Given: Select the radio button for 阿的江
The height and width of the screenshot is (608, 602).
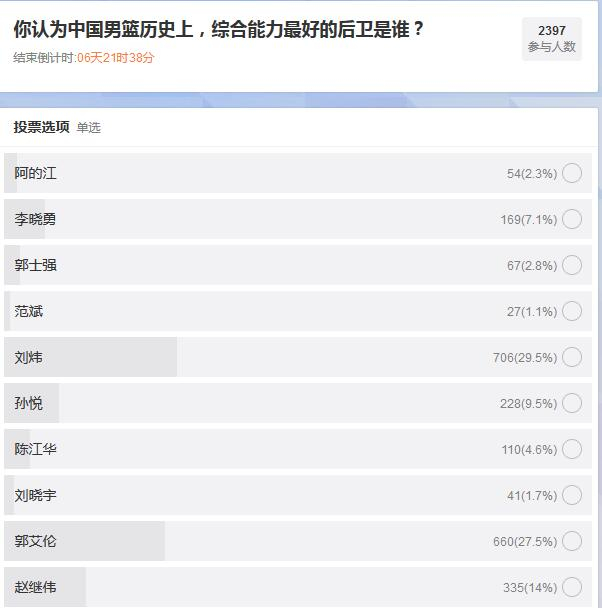Looking at the screenshot, I should click(572, 173).
